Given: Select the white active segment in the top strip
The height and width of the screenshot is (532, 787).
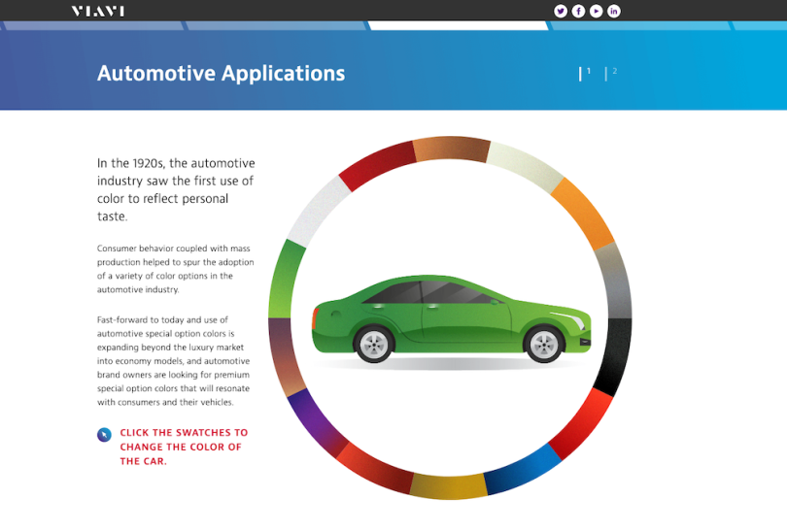Looking at the screenshot, I should 458,26.
